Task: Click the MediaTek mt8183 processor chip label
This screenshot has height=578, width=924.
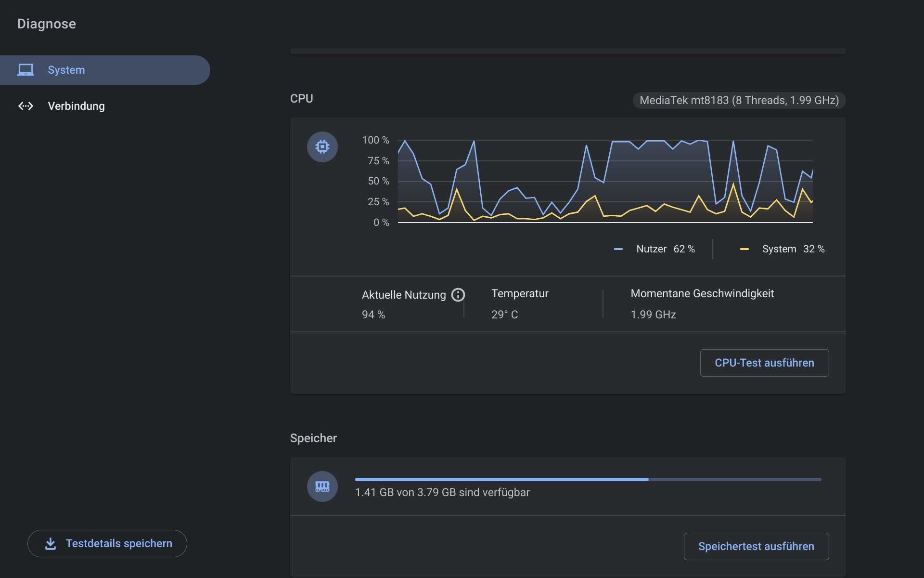Action: click(739, 100)
